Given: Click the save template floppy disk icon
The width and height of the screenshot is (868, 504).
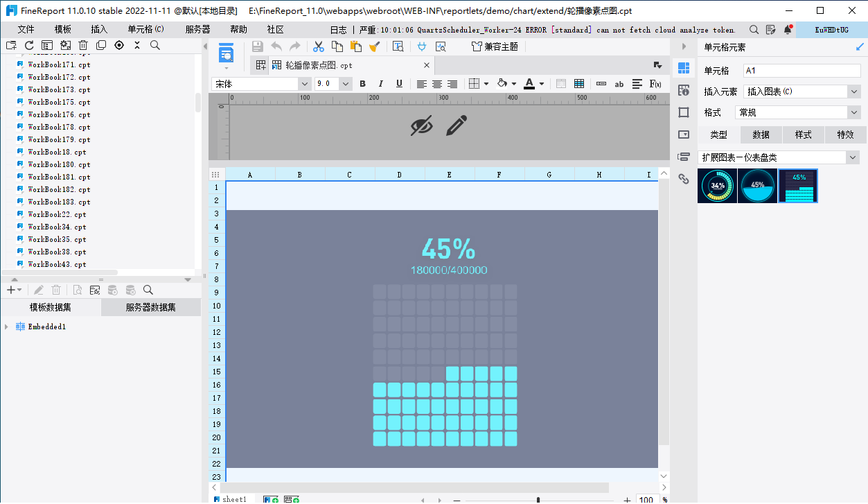Looking at the screenshot, I should [258, 46].
